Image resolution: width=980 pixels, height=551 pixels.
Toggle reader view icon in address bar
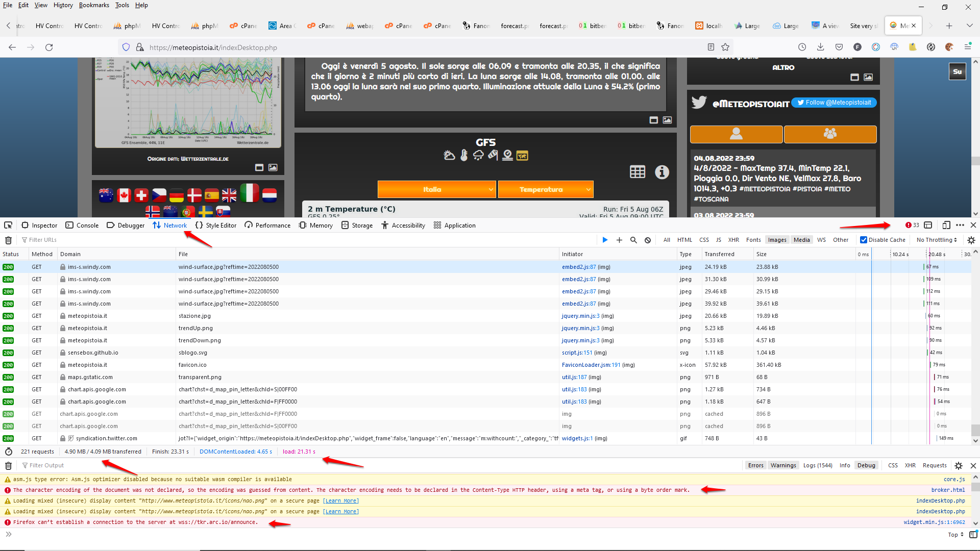(710, 47)
